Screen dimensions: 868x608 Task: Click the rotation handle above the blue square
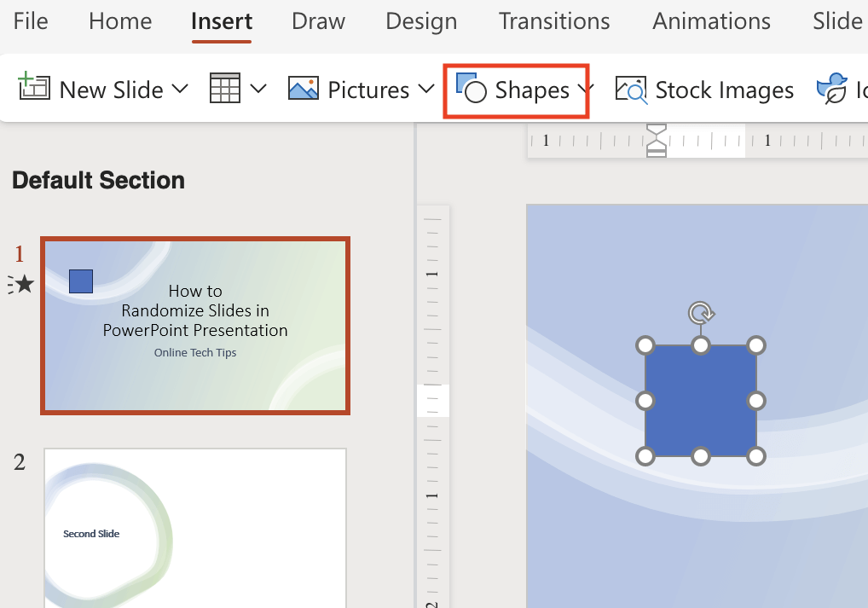click(x=700, y=314)
